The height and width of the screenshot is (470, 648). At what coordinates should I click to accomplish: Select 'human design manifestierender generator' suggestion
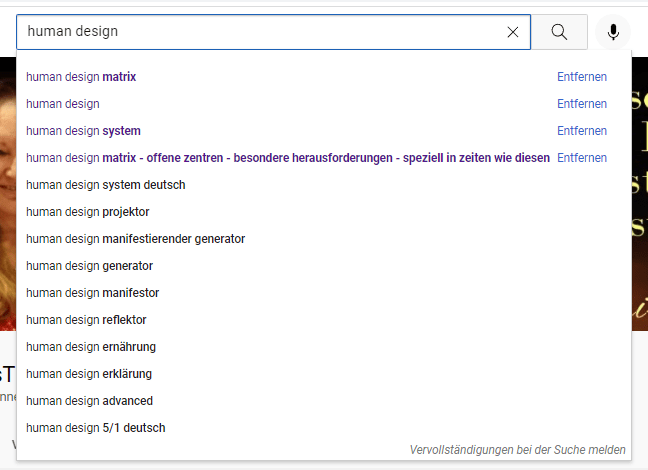pos(135,239)
